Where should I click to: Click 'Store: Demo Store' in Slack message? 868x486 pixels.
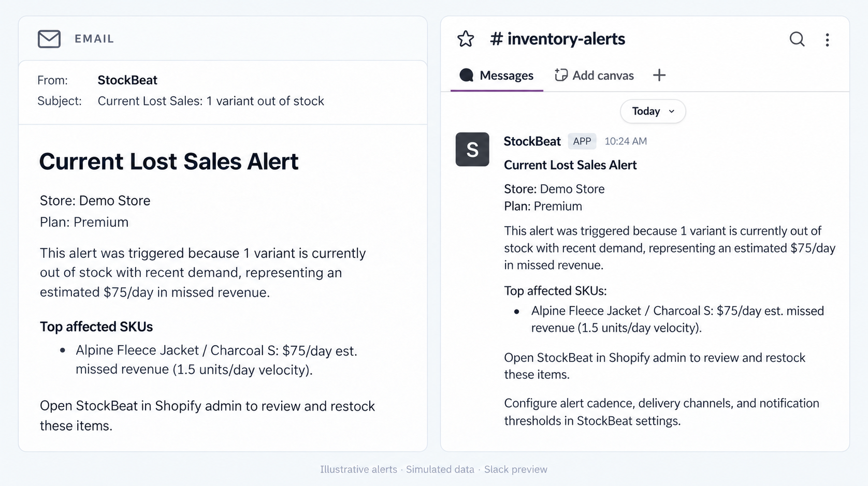pos(554,189)
